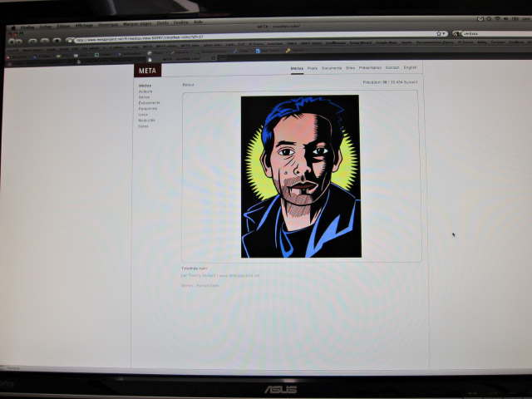Open the search engine selector icon
Image resolution: width=532 pixels, height=399 pixels.
pos(457,33)
